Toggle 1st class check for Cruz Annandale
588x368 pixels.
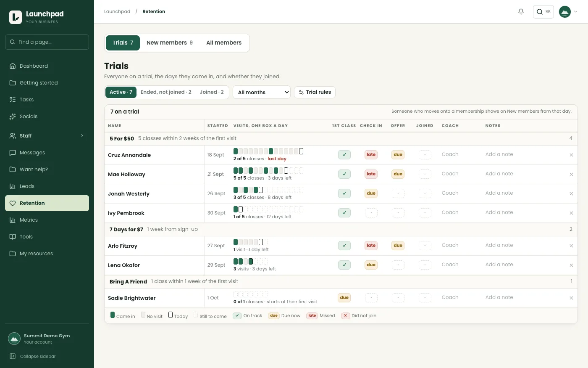pos(344,155)
